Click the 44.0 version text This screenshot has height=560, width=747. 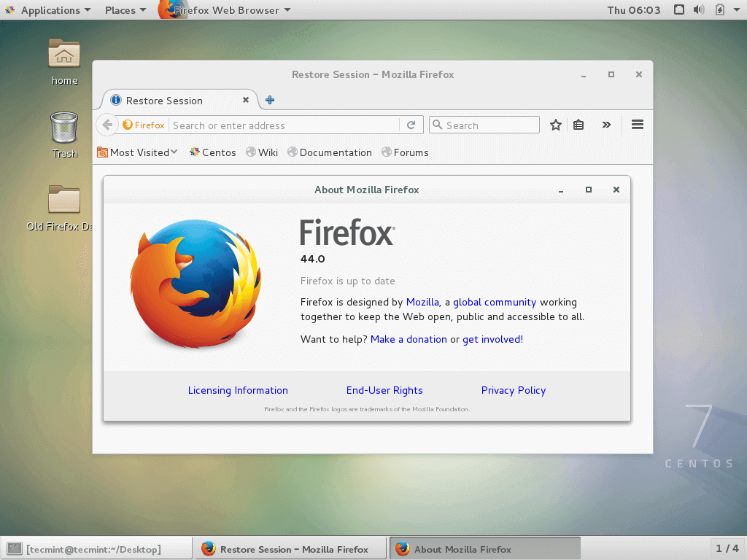(x=312, y=259)
